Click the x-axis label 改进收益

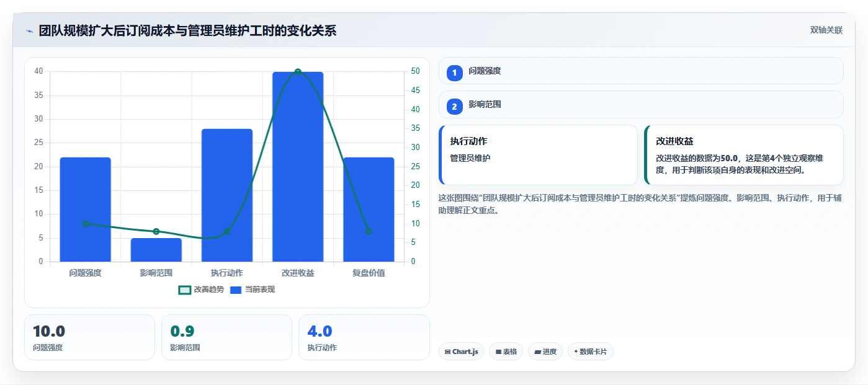point(298,273)
